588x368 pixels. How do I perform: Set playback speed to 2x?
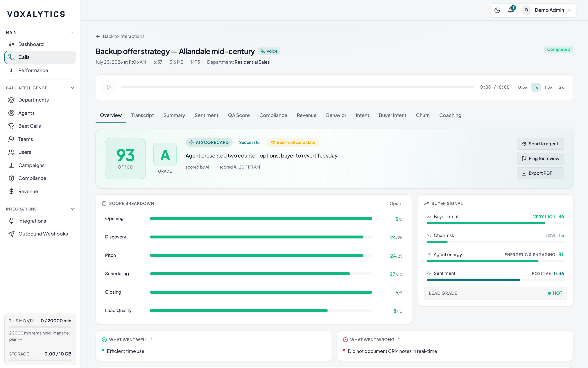562,87
